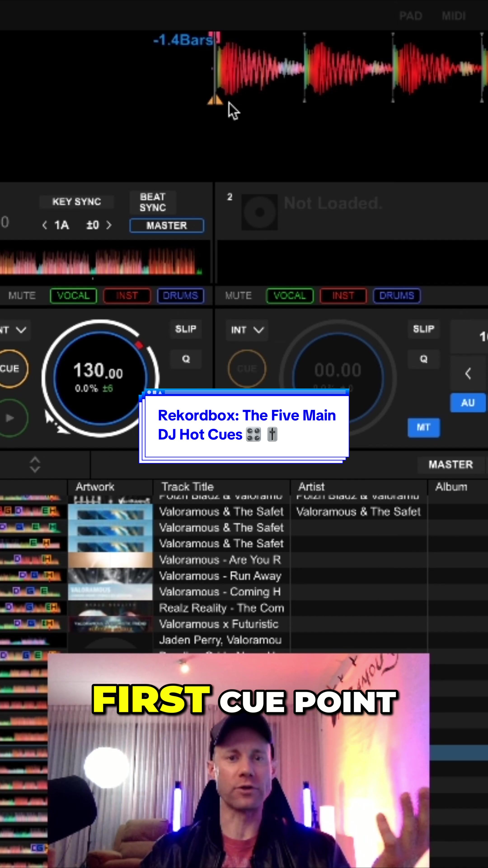The height and width of the screenshot is (868, 488).
Task: Open the PAD tab
Action: [x=411, y=16]
